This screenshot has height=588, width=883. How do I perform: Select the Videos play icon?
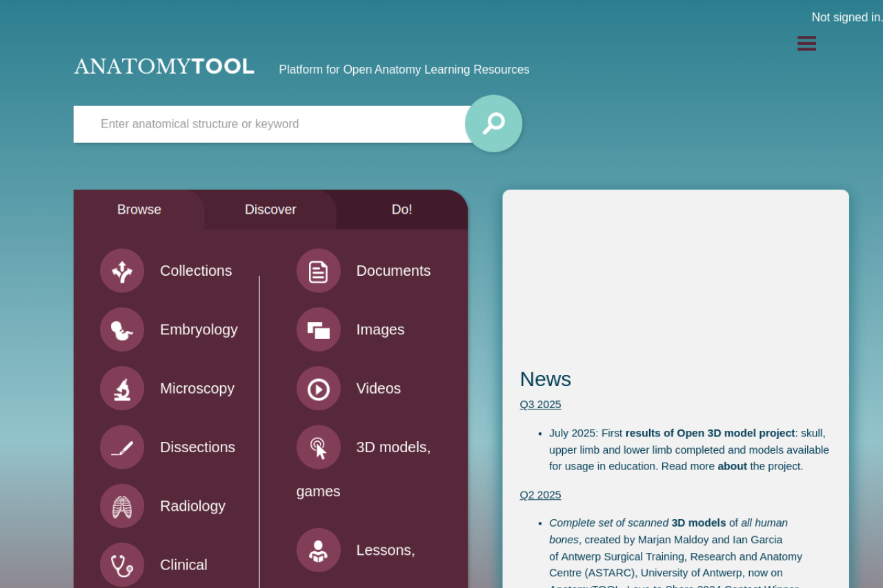coord(318,389)
